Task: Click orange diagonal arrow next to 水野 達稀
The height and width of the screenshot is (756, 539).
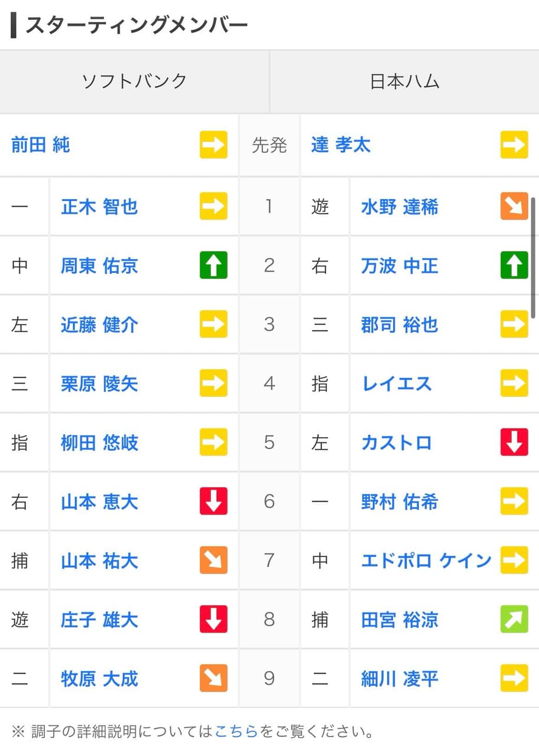Action: 514,206
